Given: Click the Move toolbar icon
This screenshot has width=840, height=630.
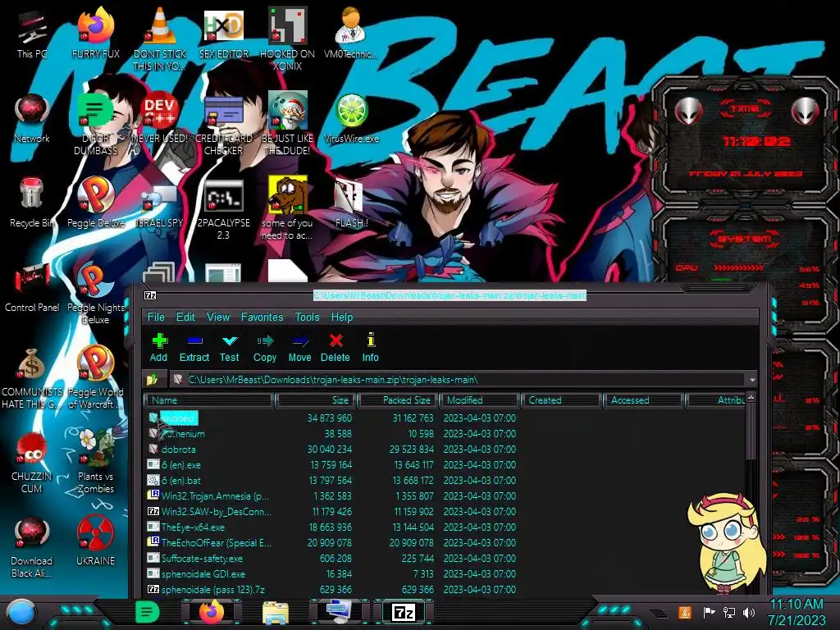Looking at the screenshot, I should pos(299,347).
